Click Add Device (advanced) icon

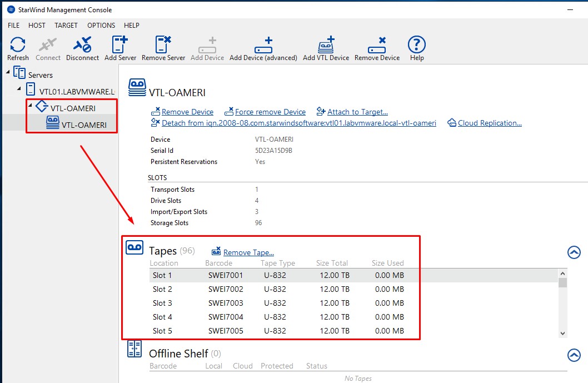[263, 46]
